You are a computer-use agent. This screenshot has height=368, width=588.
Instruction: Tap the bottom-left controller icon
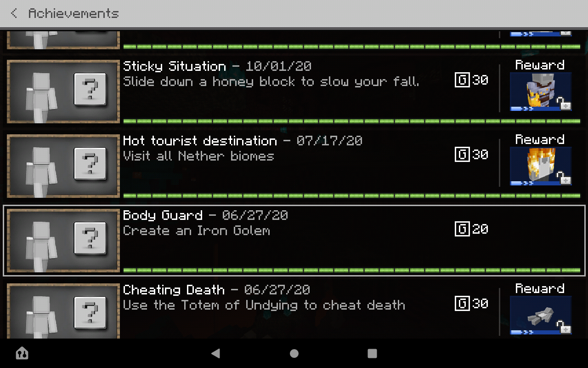[x=22, y=353]
